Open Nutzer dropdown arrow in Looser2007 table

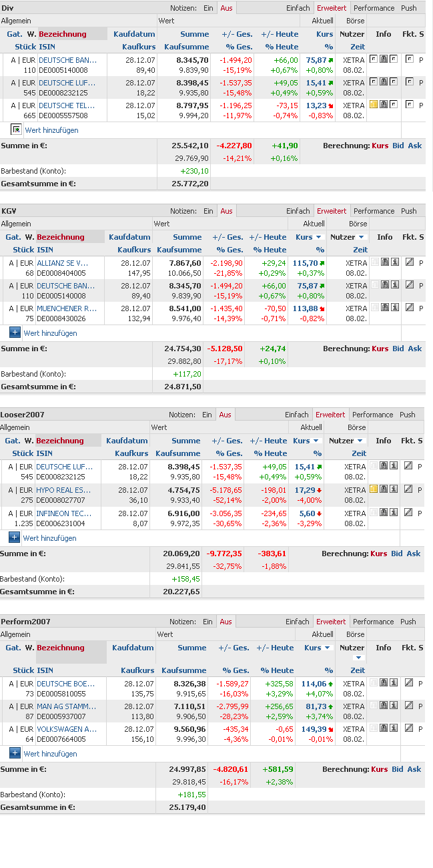pyautogui.click(x=360, y=441)
